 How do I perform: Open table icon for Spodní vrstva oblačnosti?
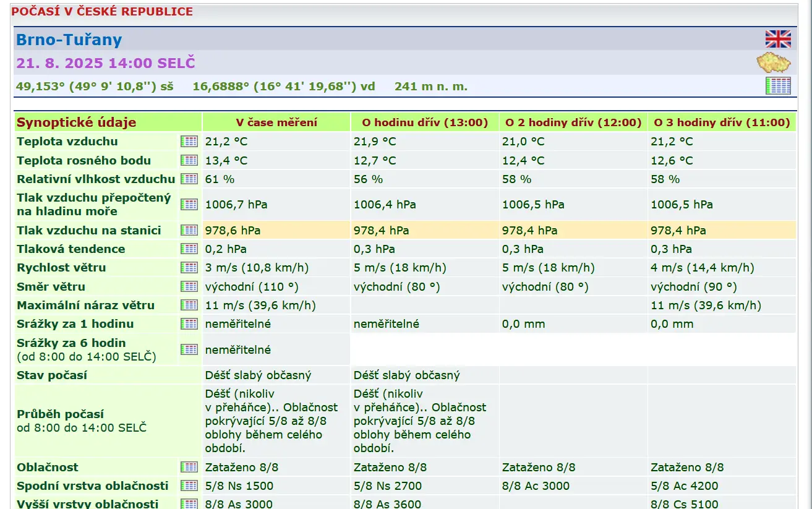(189, 485)
